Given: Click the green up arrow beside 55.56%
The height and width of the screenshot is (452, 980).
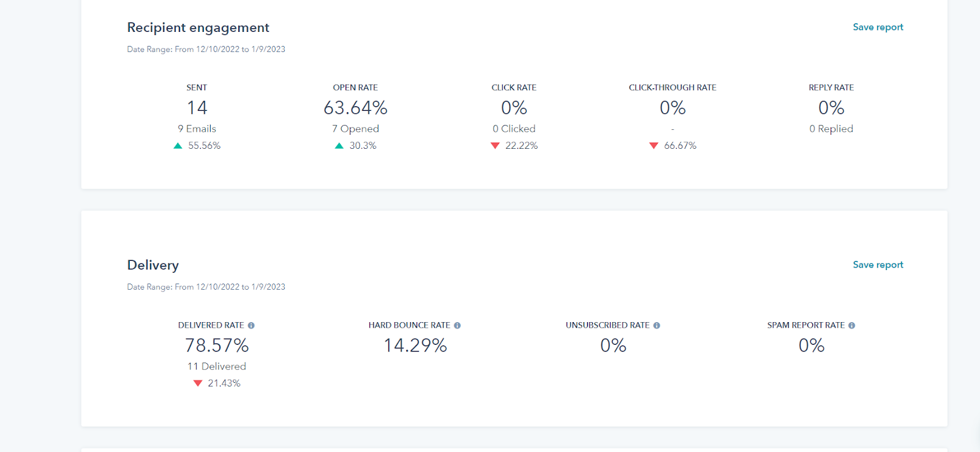Looking at the screenshot, I should (178, 146).
